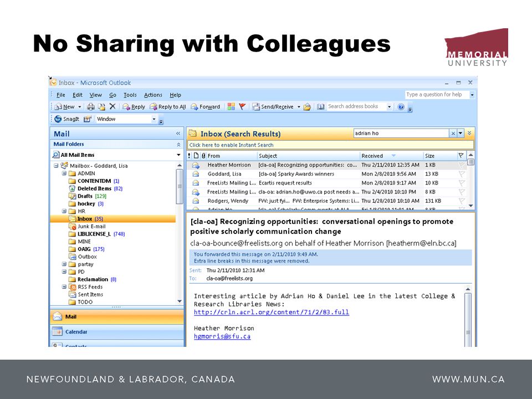Open the LIBLICENSE_L folder
Screen dimensions: 532x399
[96, 234]
